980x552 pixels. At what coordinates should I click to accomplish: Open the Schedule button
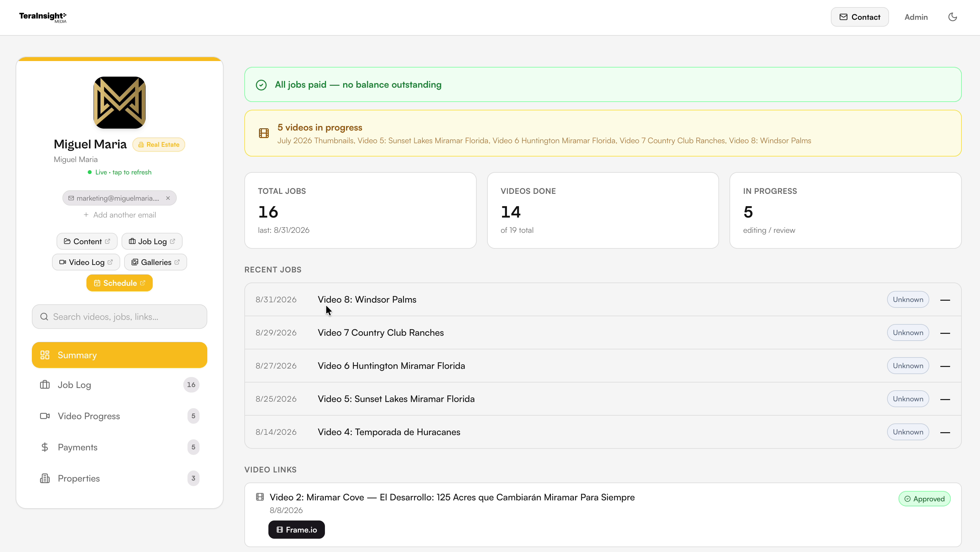tap(120, 283)
